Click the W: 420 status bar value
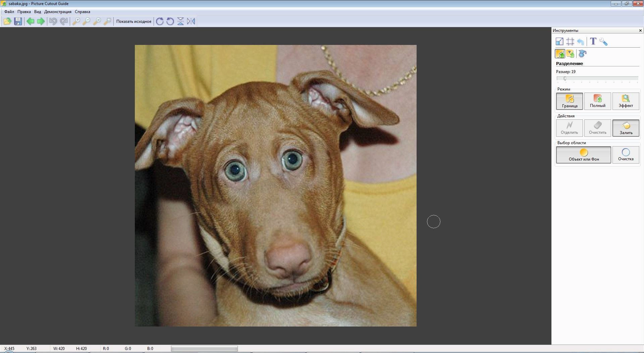 click(x=59, y=349)
